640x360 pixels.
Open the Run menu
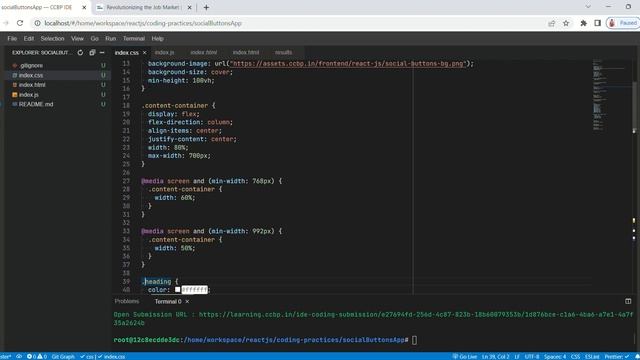110,38
